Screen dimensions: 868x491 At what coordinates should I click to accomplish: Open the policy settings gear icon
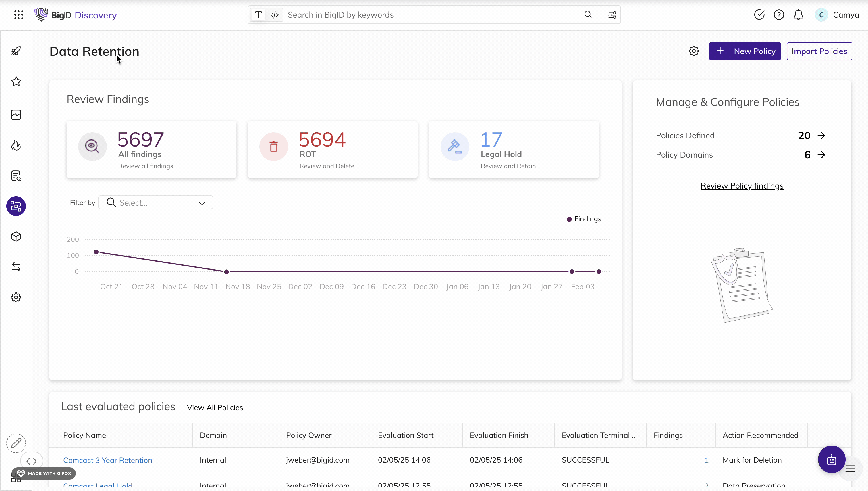pos(694,51)
